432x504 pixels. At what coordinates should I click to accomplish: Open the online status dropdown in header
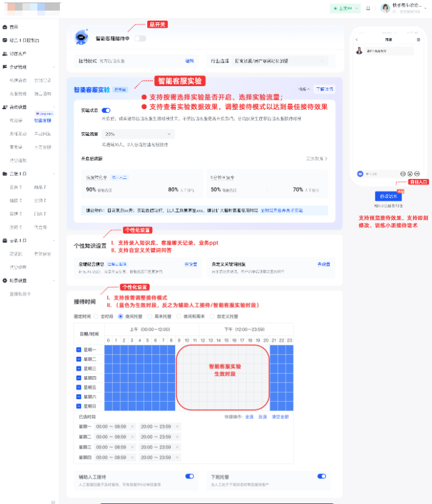pyautogui.click(x=346, y=8)
